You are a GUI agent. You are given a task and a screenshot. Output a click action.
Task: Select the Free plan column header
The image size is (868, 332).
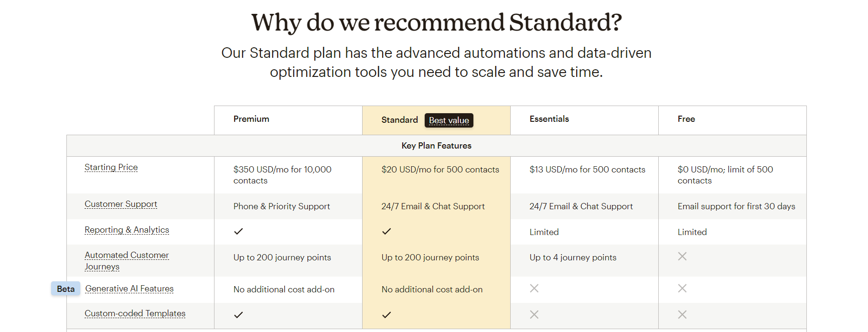(686, 119)
